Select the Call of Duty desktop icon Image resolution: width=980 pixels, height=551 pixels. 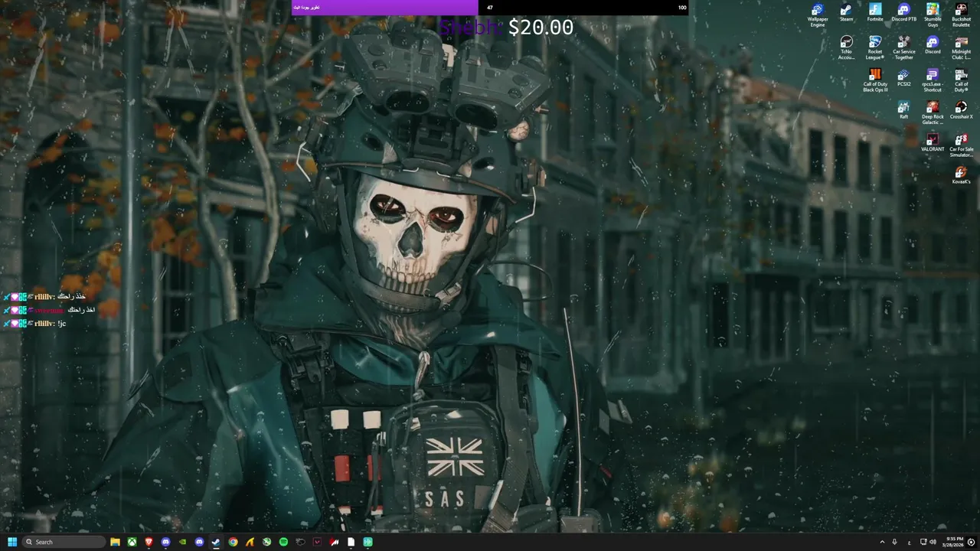961,80
